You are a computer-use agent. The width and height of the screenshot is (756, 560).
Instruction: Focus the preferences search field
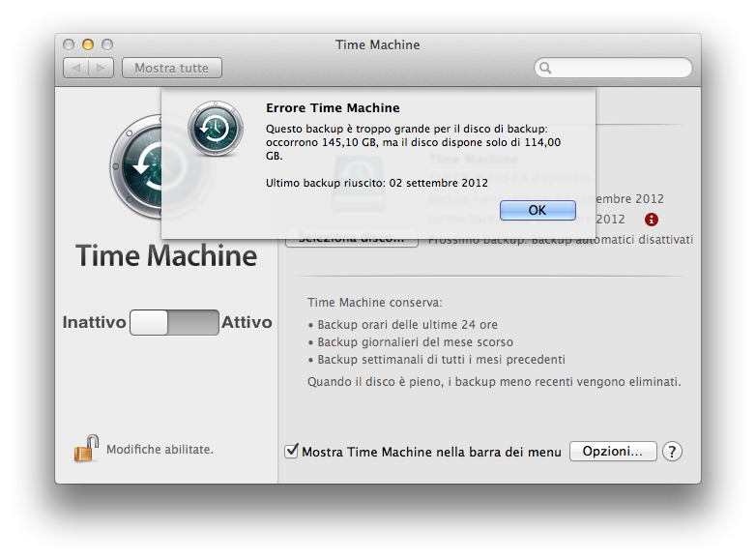pos(619,69)
